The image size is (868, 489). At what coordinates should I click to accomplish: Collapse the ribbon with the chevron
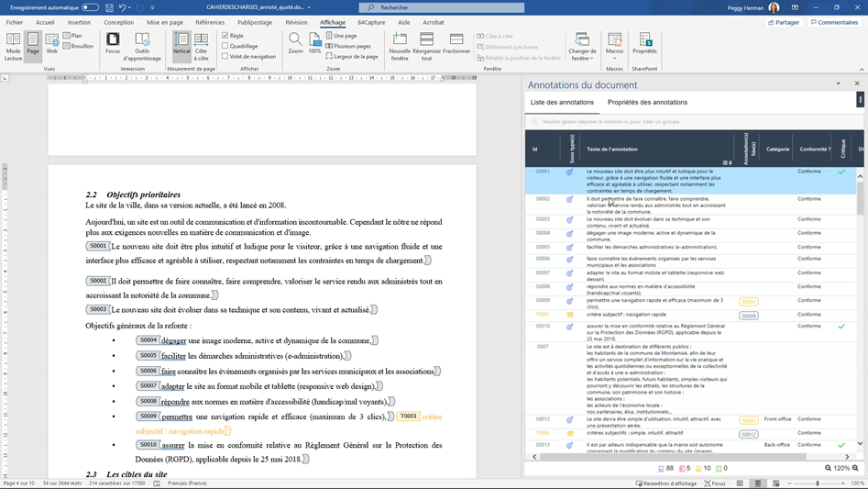coord(862,69)
